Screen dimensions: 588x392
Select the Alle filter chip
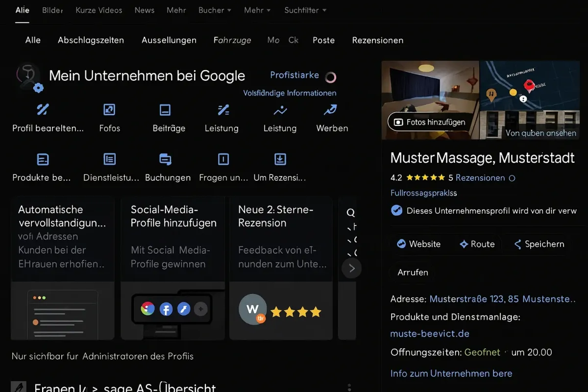click(33, 40)
